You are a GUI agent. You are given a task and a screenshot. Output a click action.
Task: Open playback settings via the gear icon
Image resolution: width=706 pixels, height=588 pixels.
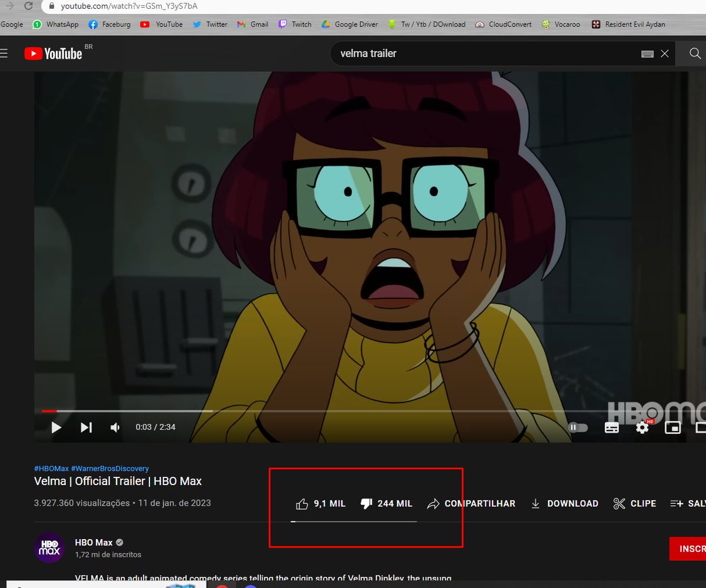click(641, 427)
